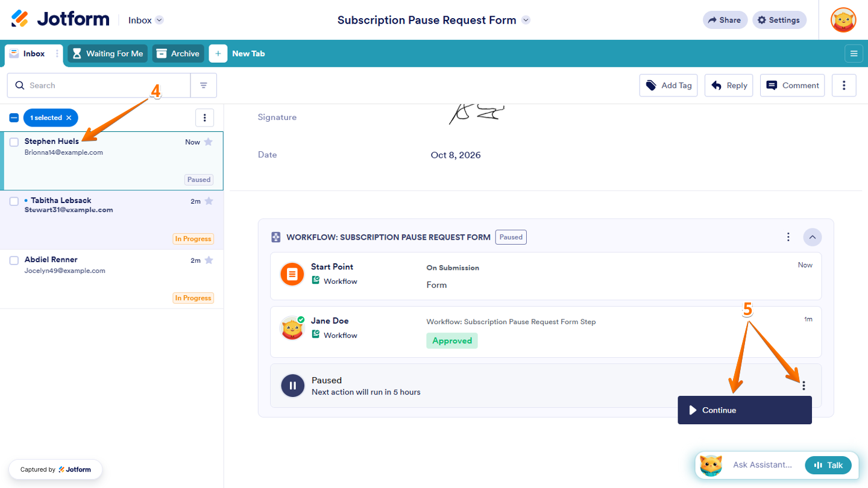This screenshot has width=868, height=488.
Task: Click the Reply button
Action: click(x=729, y=86)
